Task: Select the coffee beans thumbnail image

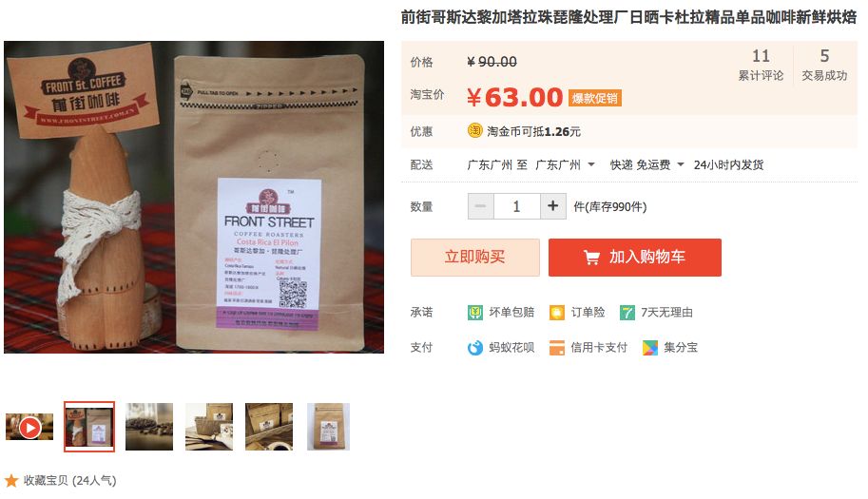Action: tap(149, 427)
